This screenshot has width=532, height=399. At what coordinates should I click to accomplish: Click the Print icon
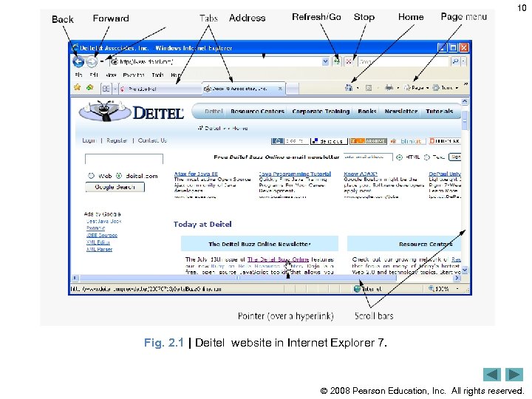pyautogui.click(x=389, y=88)
